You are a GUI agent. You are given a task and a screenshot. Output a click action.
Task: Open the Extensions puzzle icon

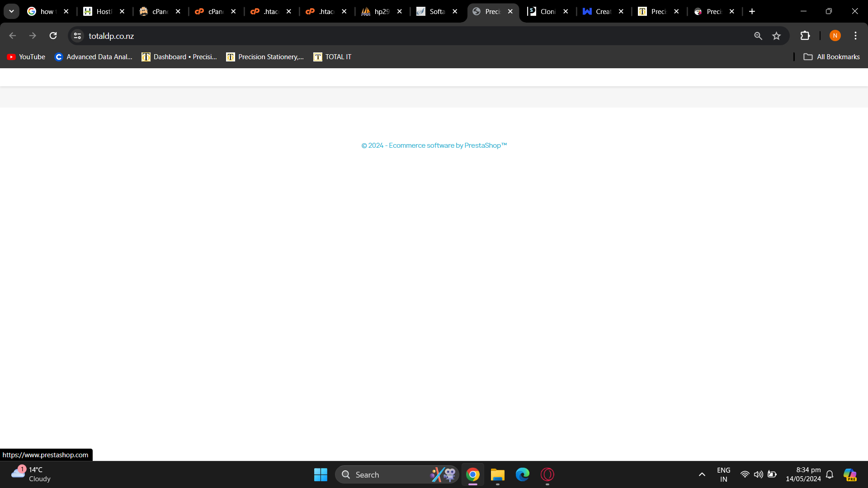[805, 36]
